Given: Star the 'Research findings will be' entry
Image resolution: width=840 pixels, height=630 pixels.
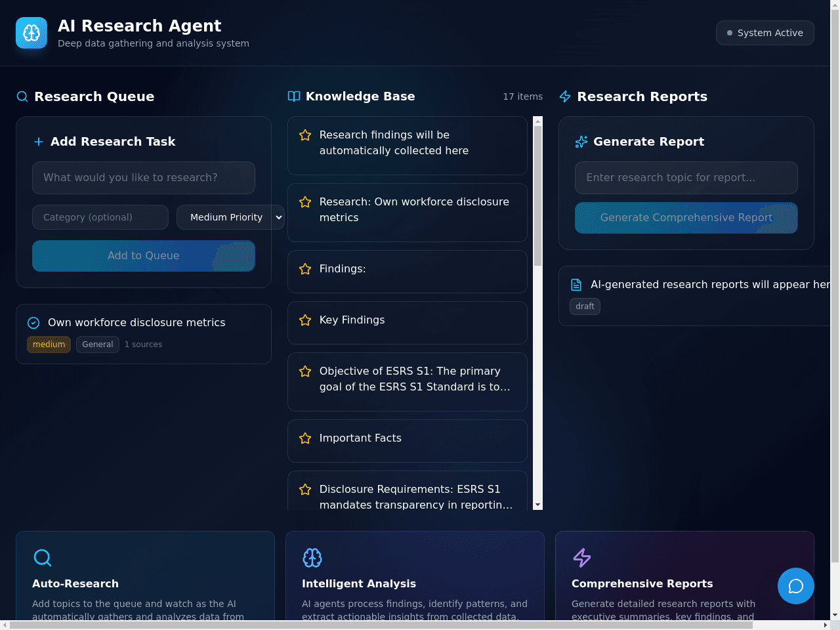Looking at the screenshot, I should [305, 135].
